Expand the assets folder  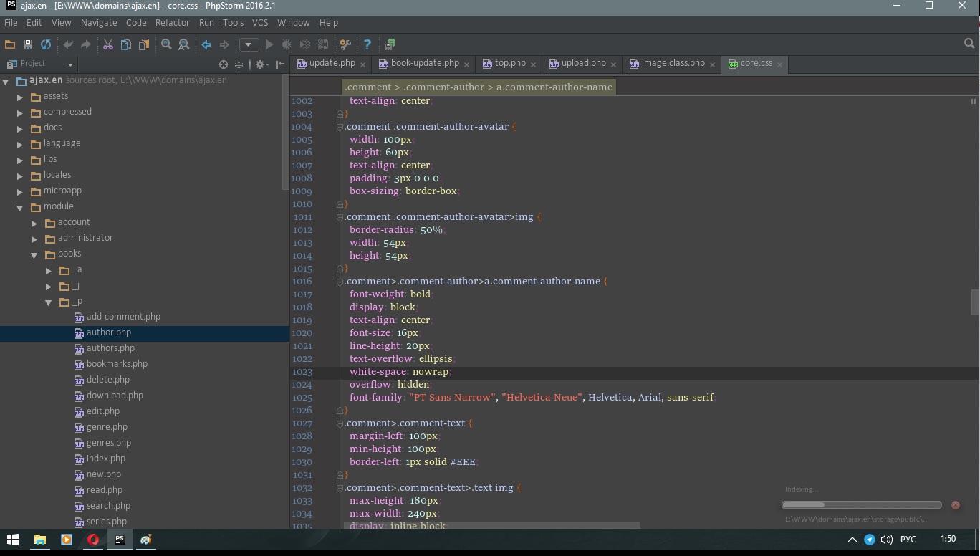pyautogui.click(x=20, y=96)
